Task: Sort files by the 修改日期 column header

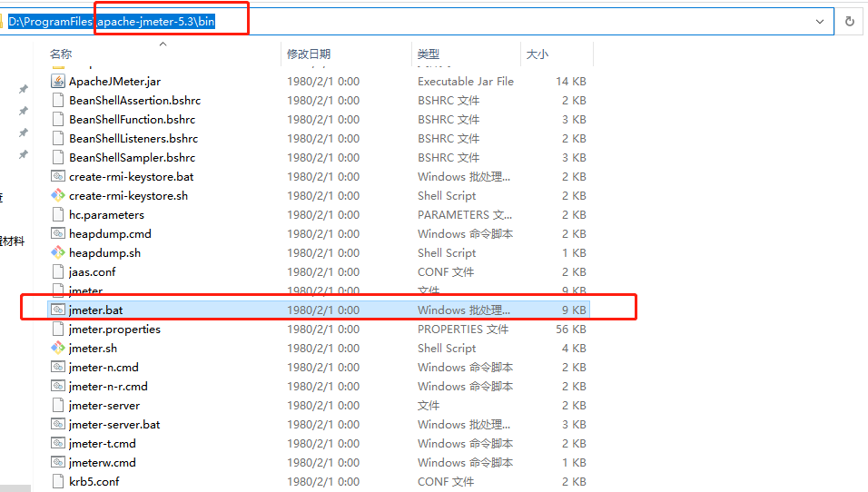Action: pos(309,54)
